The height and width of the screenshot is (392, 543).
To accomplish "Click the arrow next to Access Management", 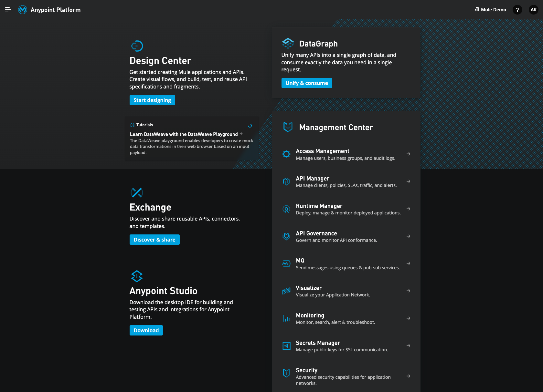I will coord(408,154).
